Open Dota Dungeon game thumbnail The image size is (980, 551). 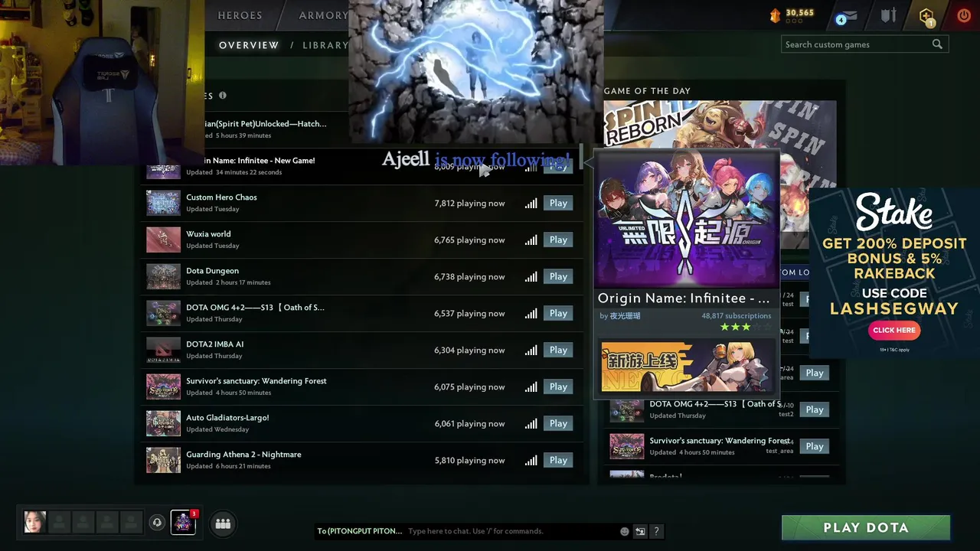(163, 276)
